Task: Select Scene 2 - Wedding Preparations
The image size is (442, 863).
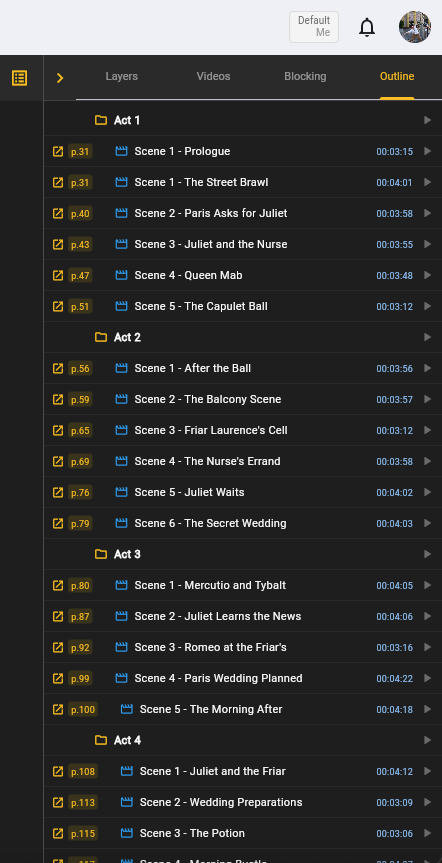Action: pos(221,802)
